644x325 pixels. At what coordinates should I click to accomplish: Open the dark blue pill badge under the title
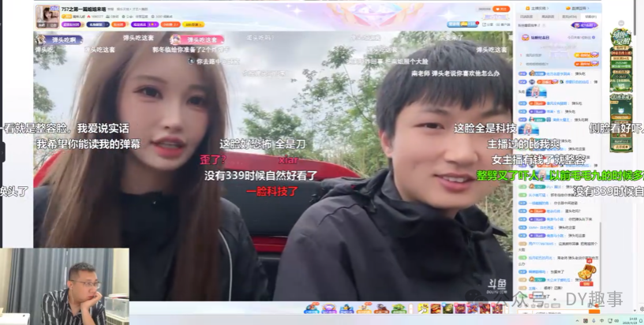98,24
